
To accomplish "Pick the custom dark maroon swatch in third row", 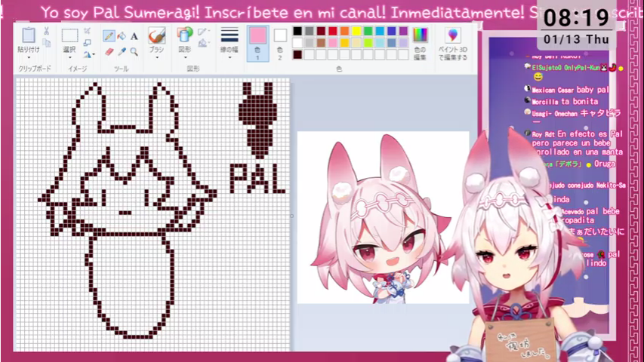I will (x=297, y=54).
